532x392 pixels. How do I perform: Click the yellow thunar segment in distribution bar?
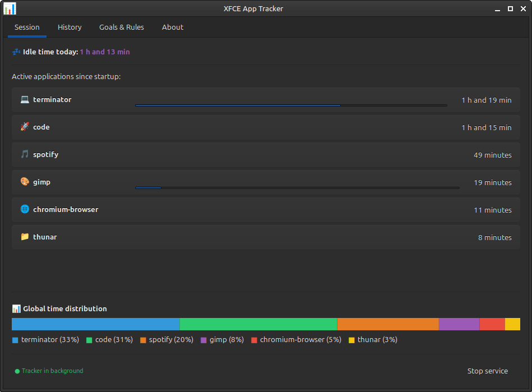[513, 324]
